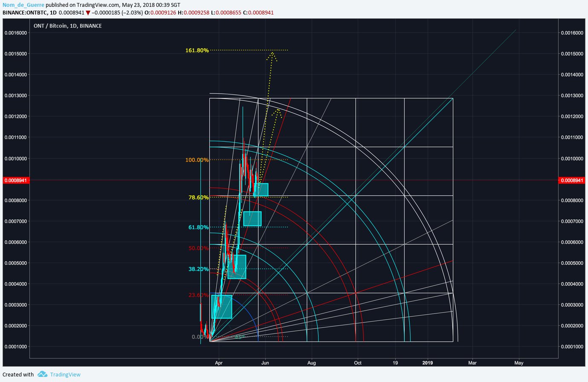Open the TradingView link beside Created with
Viewport: 588px width, 382px height.
tap(65, 374)
